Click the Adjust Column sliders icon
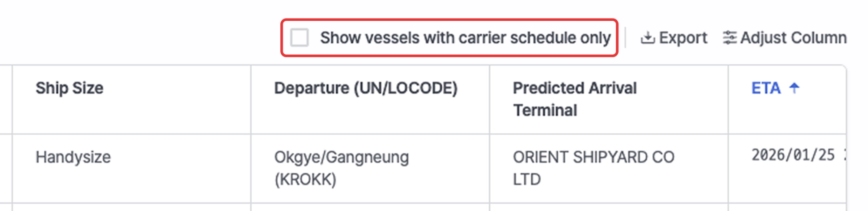This screenshot has height=211, width=868. pyautogui.click(x=730, y=38)
